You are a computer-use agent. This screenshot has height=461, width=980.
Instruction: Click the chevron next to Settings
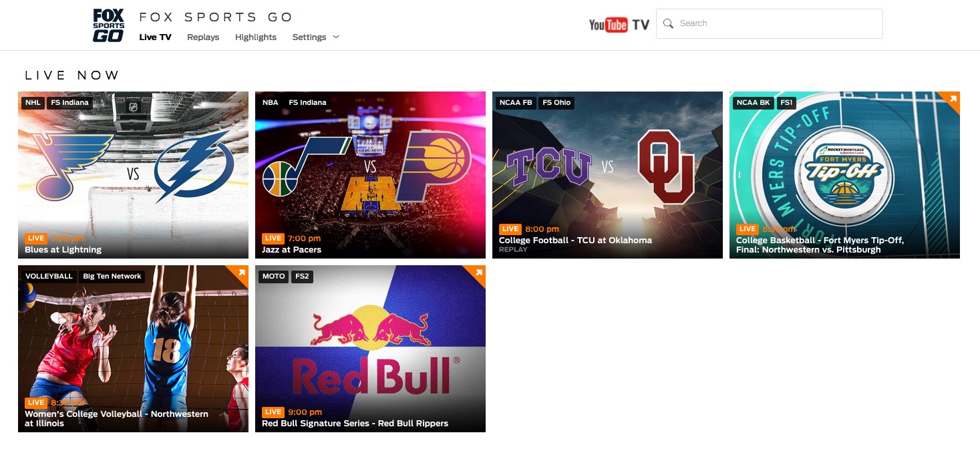pos(336,37)
